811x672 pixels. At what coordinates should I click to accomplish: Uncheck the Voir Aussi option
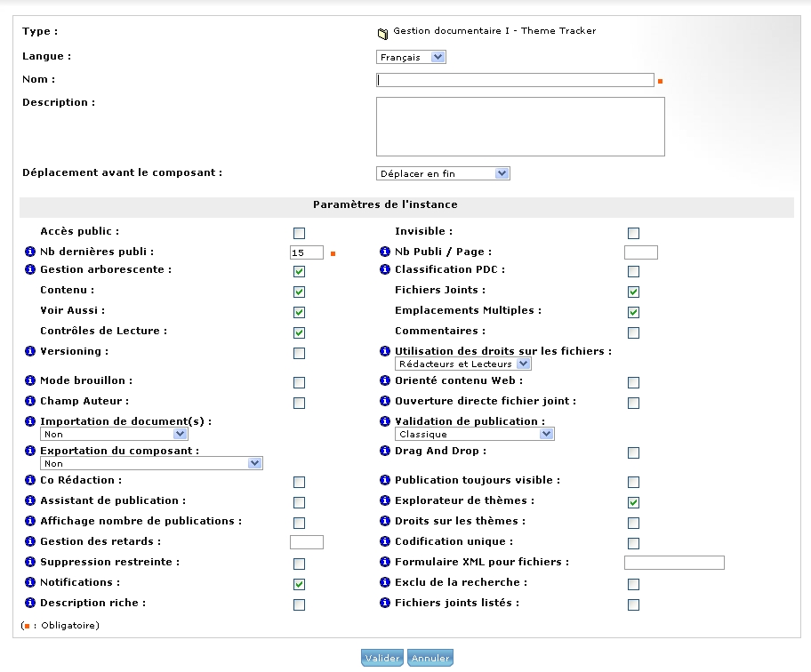(x=299, y=312)
